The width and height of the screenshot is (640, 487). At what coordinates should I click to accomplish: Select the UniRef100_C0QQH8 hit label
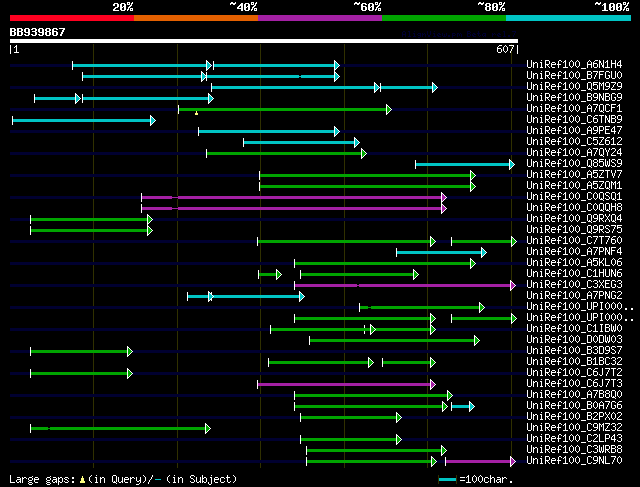574,207
